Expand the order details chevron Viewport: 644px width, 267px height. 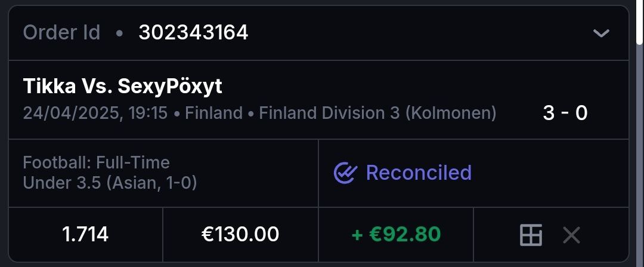click(x=601, y=33)
